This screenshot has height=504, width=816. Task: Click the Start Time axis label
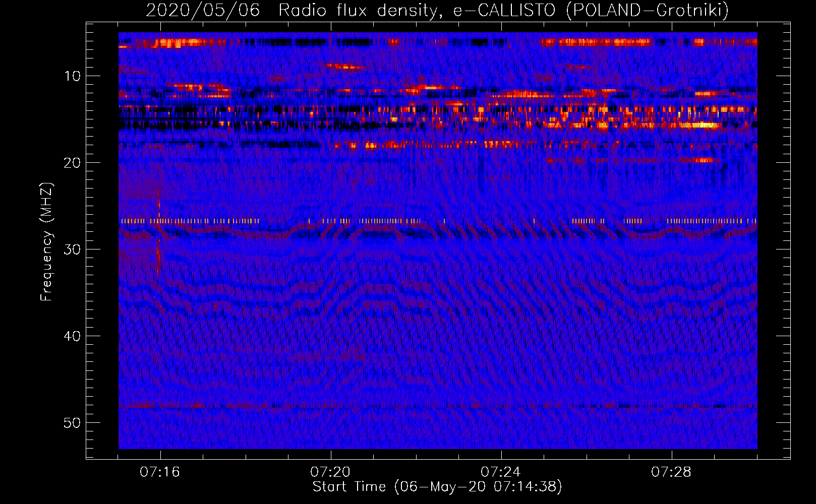pos(437,487)
